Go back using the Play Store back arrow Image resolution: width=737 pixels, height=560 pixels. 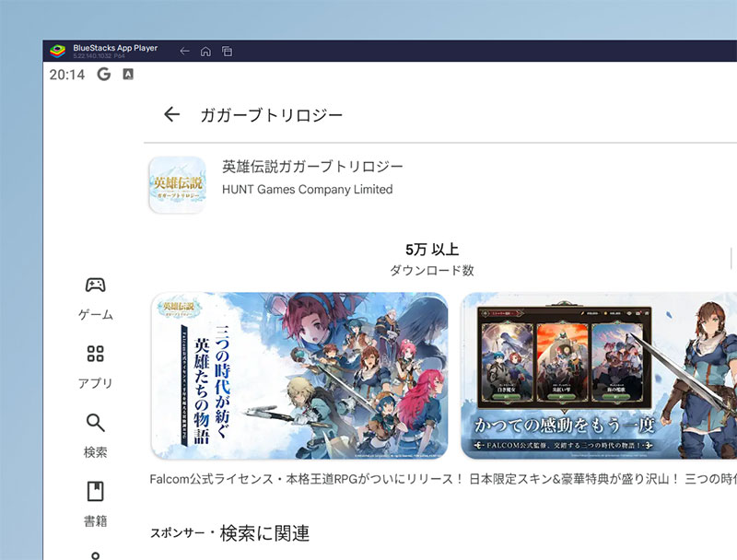(171, 114)
